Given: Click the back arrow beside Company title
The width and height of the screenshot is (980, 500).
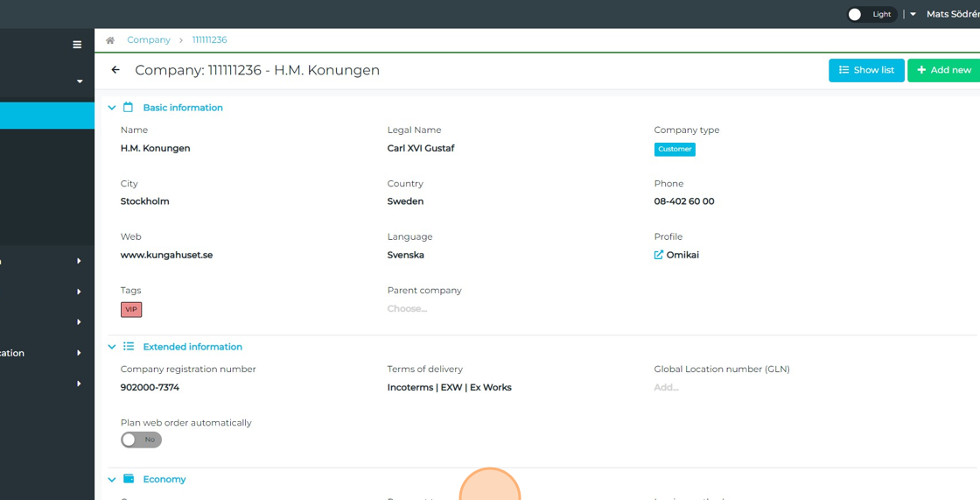Looking at the screenshot, I should (115, 70).
